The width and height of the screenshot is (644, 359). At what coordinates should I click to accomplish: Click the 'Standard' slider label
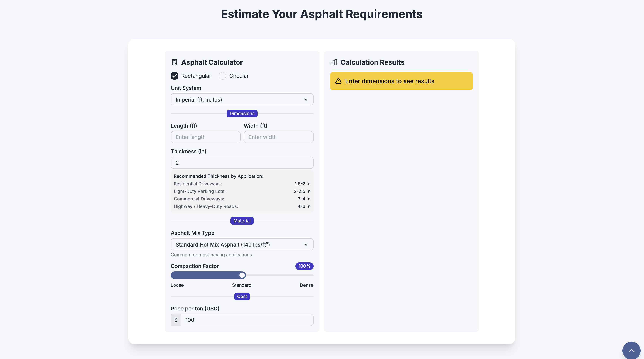point(242,285)
